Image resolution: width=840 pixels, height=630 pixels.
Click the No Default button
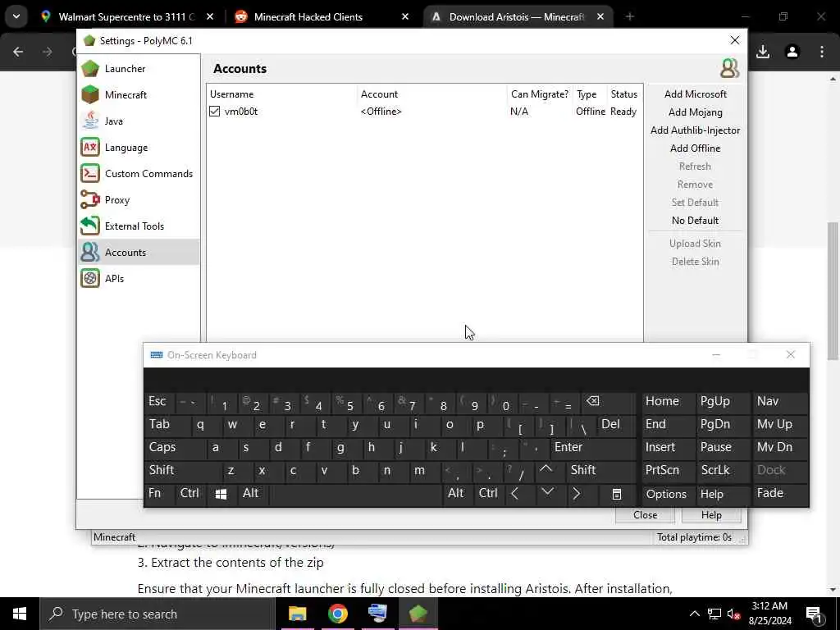coord(695,221)
